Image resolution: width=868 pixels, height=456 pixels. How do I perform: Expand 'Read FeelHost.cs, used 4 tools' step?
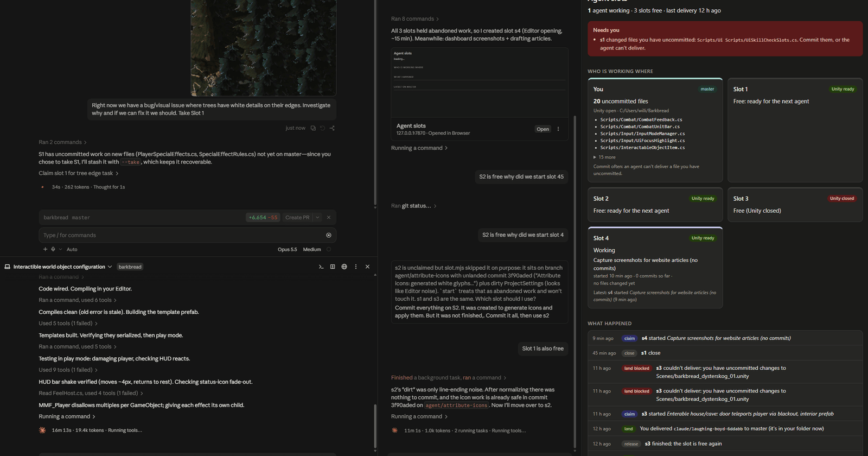click(x=91, y=393)
